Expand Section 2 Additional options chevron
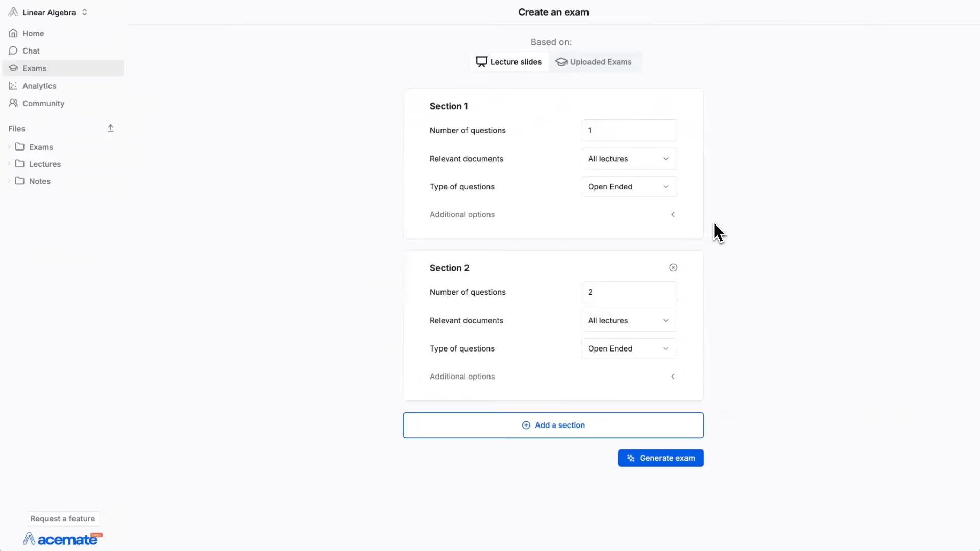The image size is (980, 551). pos(673,377)
